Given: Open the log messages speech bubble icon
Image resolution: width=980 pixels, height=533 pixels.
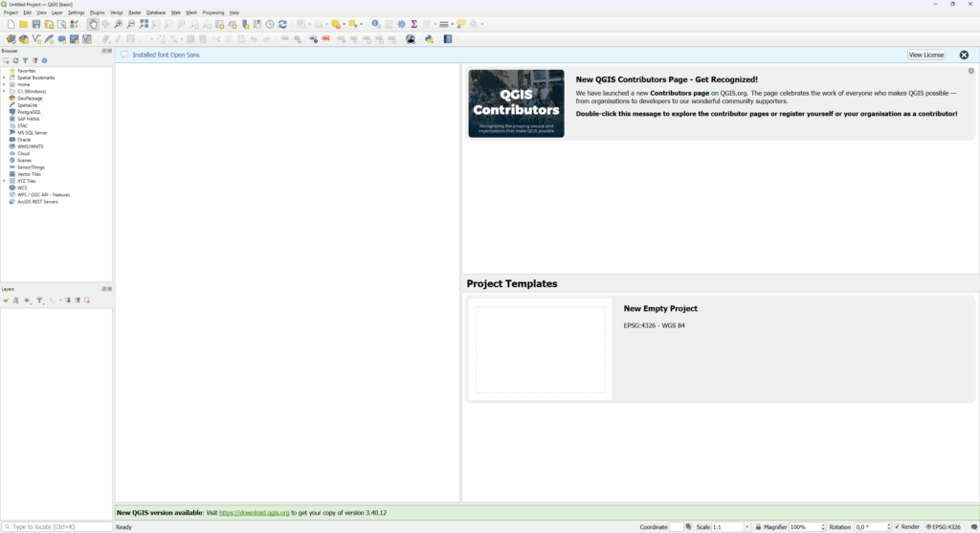Looking at the screenshot, I should pyautogui.click(x=973, y=527).
